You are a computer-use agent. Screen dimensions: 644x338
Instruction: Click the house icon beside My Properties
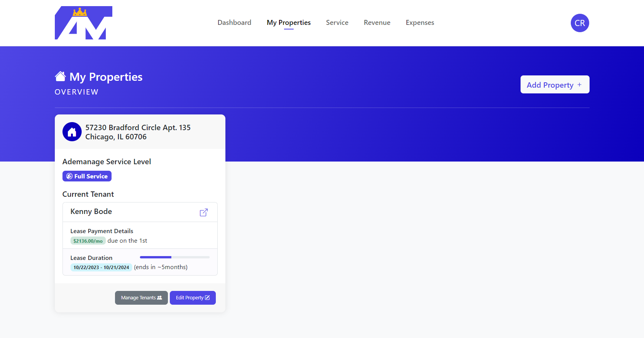click(x=60, y=77)
